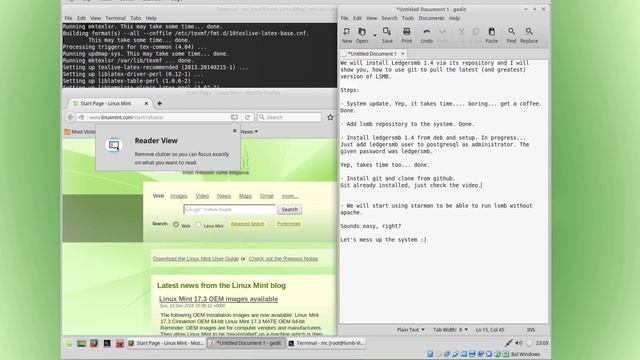
Task: Open the Edit menu in gedit
Action: click(x=358, y=18)
